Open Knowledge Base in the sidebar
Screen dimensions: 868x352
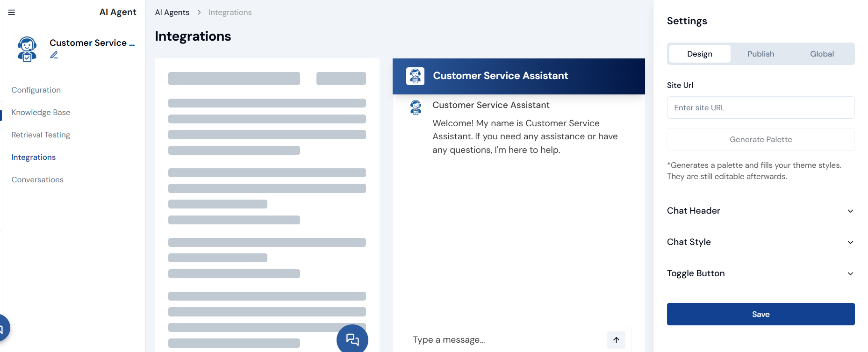pyautogui.click(x=41, y=112)
